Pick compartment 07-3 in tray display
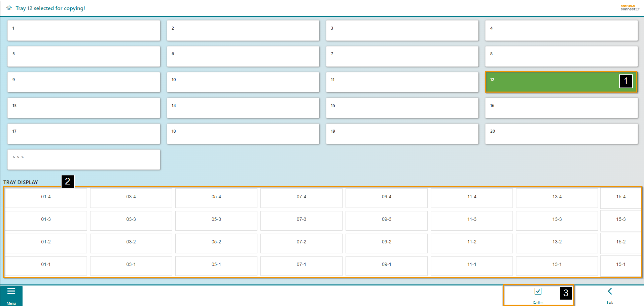The width and height of the screenshot is (644, 306). [x=301, y=219]
